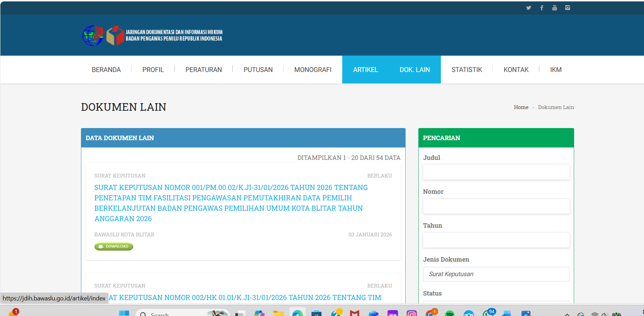Click the red ballot box logo
This screenshot has height=316, width=644.
[x=115, y=35]
